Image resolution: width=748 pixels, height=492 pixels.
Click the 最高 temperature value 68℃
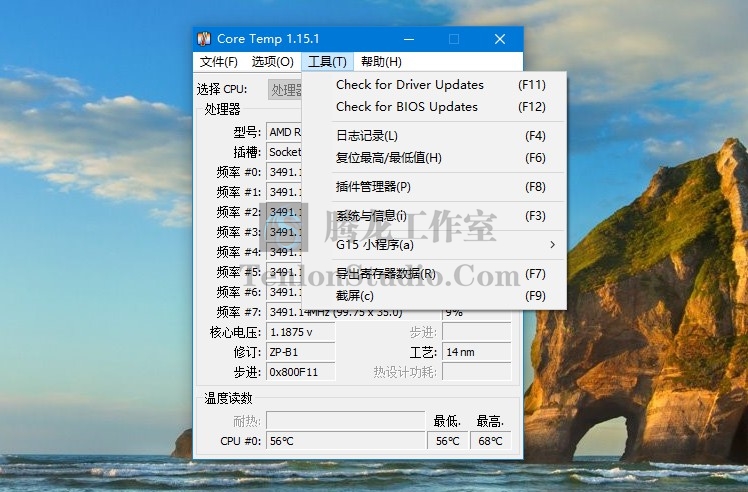490,441
